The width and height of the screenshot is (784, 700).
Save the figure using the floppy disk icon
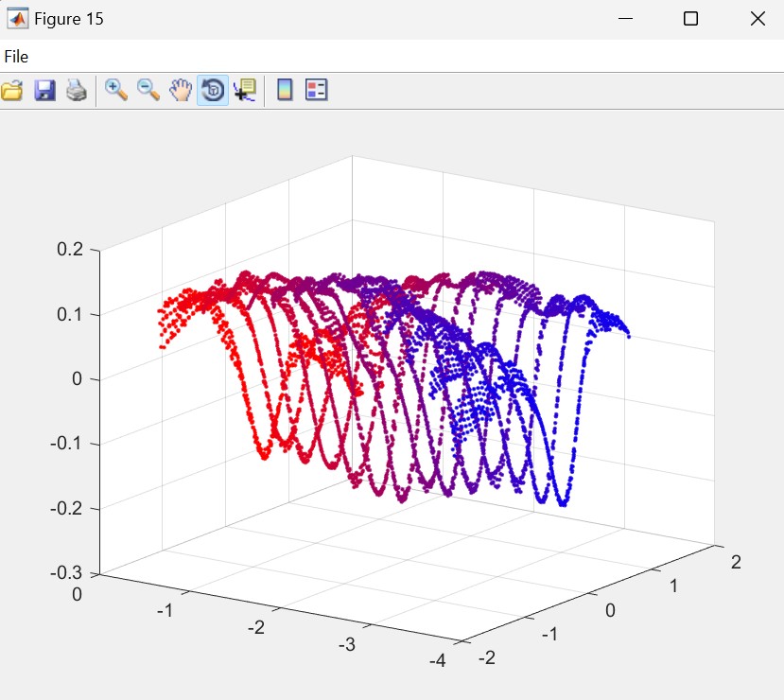[x=44, y=91]
